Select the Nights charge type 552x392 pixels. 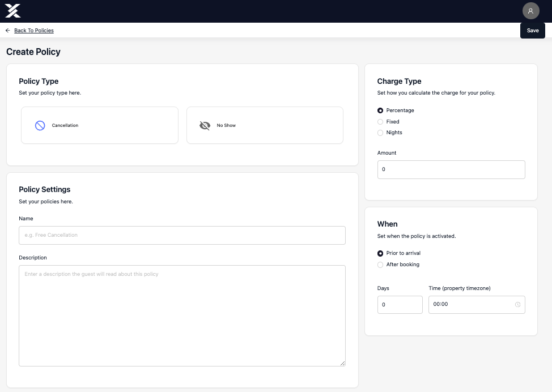(x=380, y=133)
